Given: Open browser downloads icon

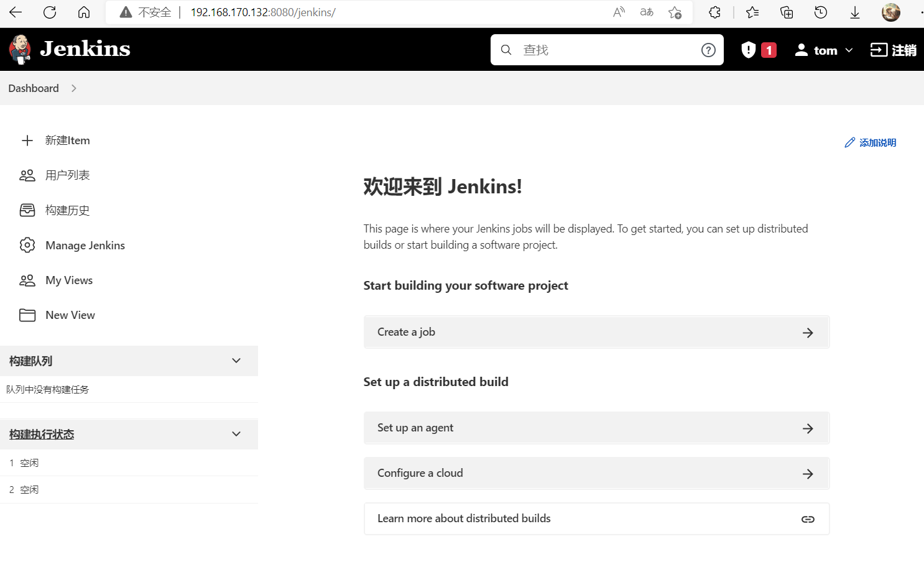Looking at the screenshot, I should tap(855, 12).
